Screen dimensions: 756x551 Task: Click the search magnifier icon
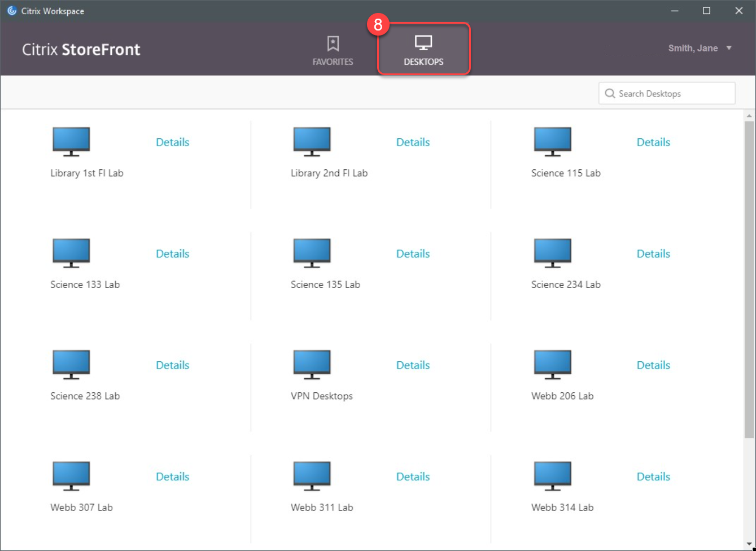610,94
